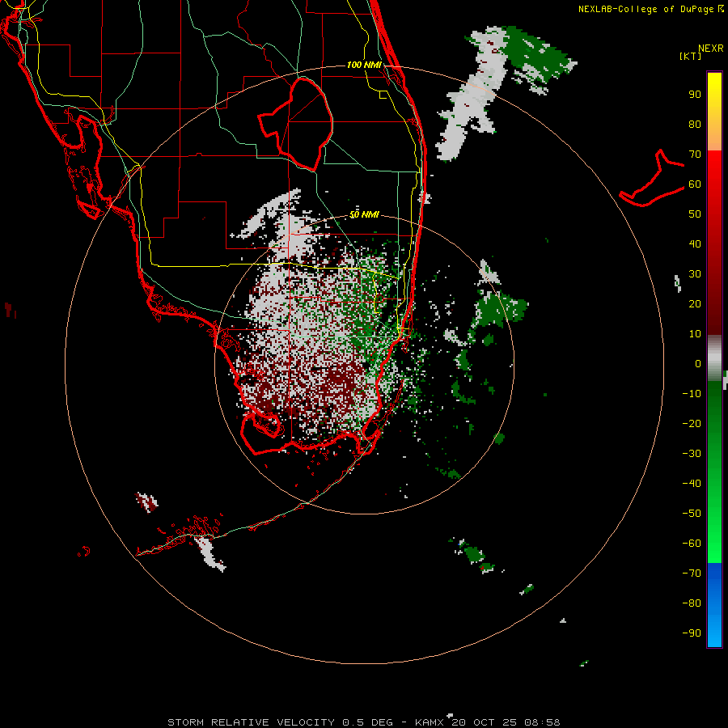This screenshot has height=728, width=728.
Task: Click the '100 NMI' range ring label
Action: pyautogui.click(x=364, y=65)
